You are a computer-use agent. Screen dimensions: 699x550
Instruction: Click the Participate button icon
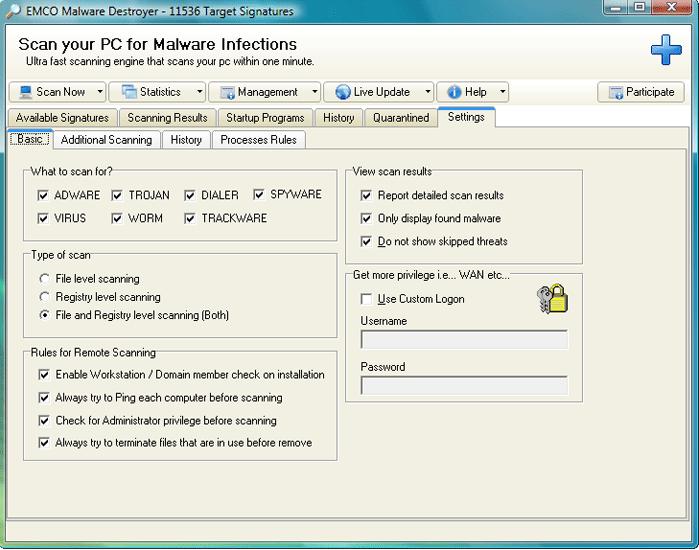[x=616, y=92]
